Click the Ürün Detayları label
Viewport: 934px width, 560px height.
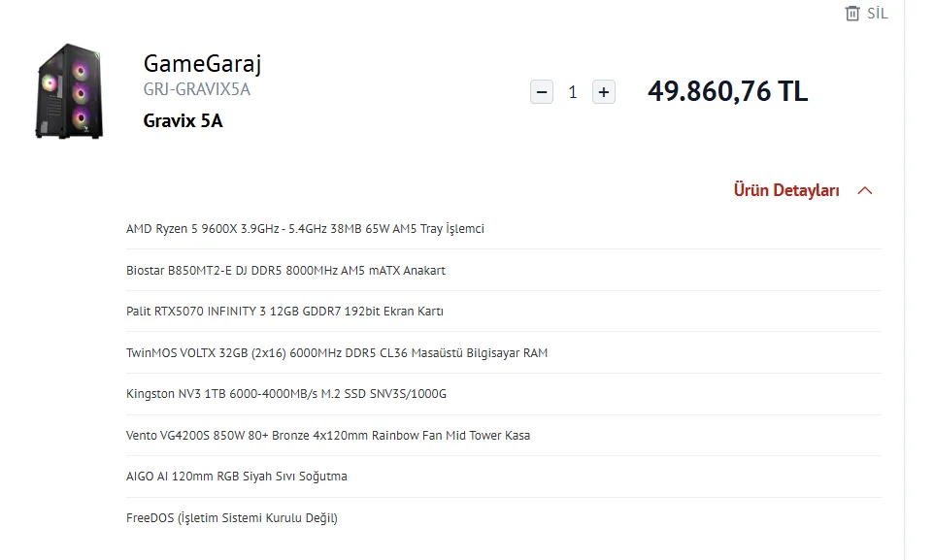point(786,191)
